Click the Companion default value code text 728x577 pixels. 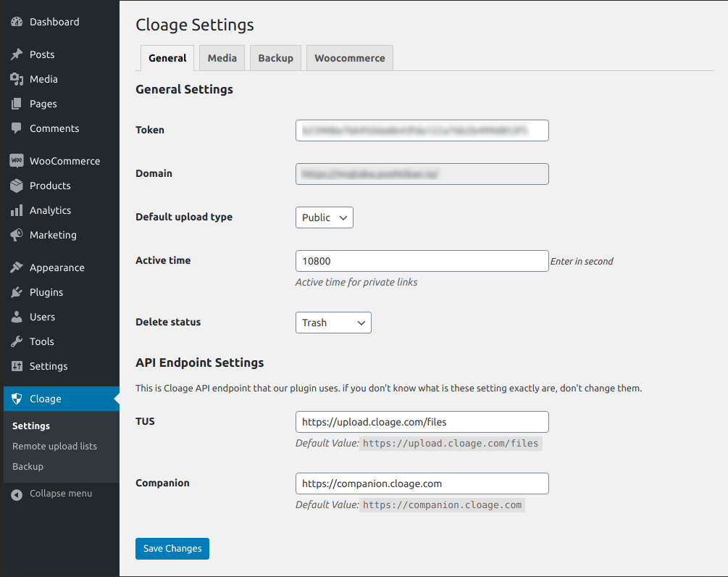442,505
